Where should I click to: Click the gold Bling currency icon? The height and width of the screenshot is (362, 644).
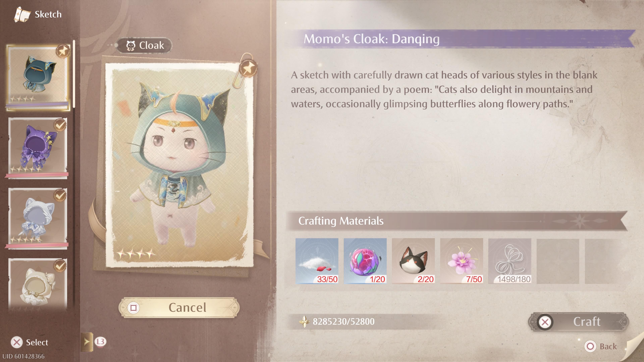305,322
